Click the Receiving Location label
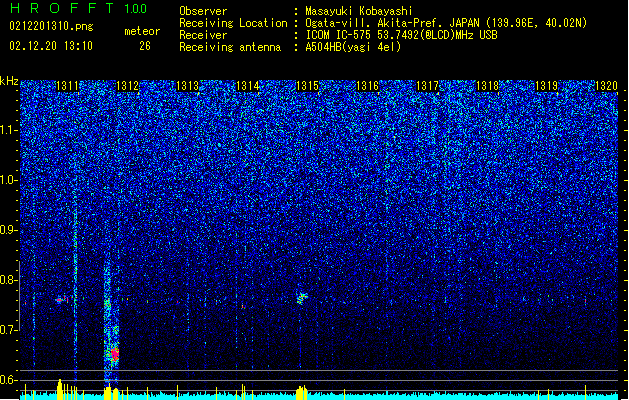Viewport: 629px width, 400px height. click(233, 23)
